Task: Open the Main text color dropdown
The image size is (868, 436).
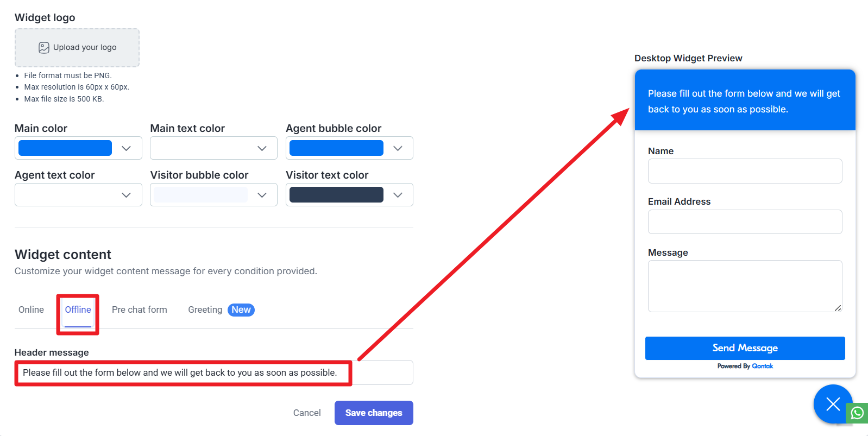Action: coord(262,148)
